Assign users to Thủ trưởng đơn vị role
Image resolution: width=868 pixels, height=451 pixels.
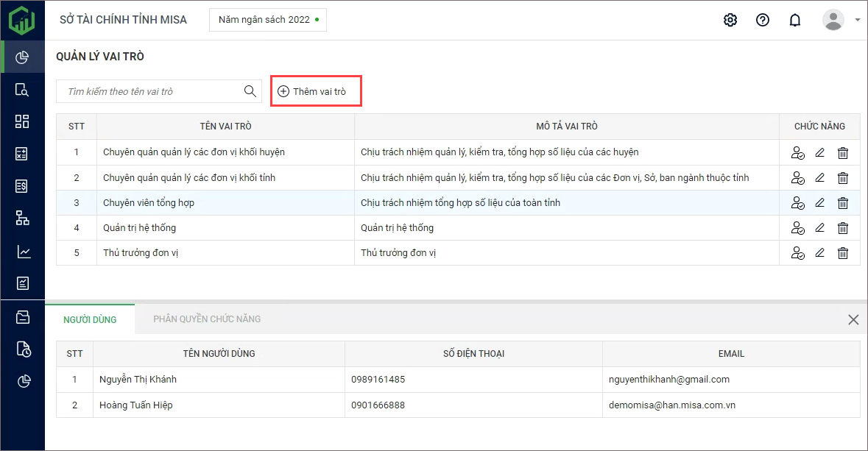click(x=797, y=253)
